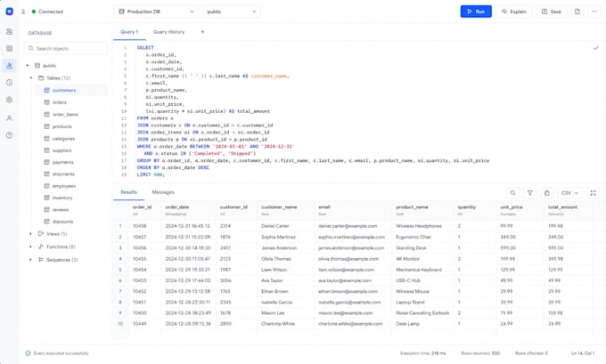The width and height of the screenshot is (606, 364).
Task: Click the total_amount column header
Action: [569, 210]
